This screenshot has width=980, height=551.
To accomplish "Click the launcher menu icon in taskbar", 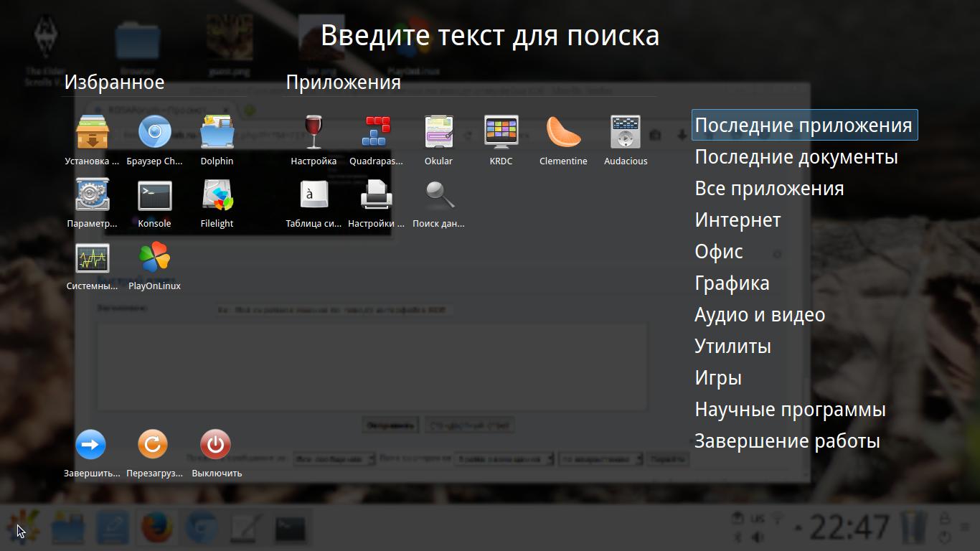I will pyautogui.click(x=24, y=527).
